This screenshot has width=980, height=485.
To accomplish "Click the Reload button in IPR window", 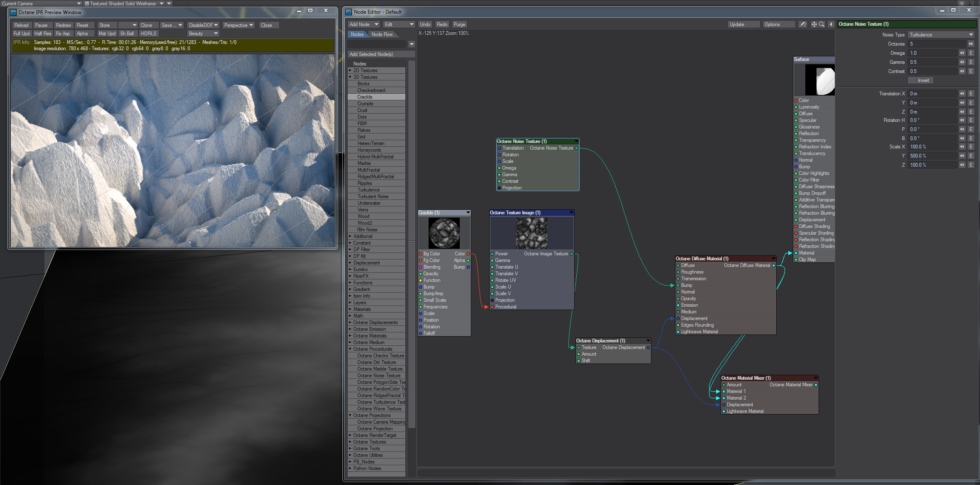I will coord(22,25).
